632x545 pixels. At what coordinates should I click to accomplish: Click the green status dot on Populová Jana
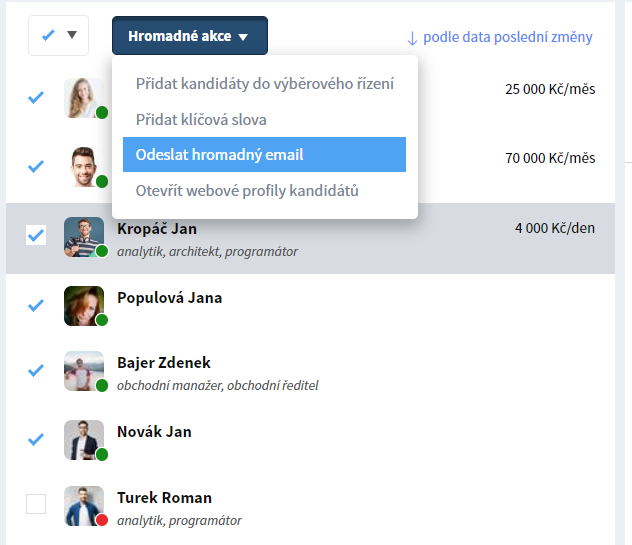(x=102, y=320)
